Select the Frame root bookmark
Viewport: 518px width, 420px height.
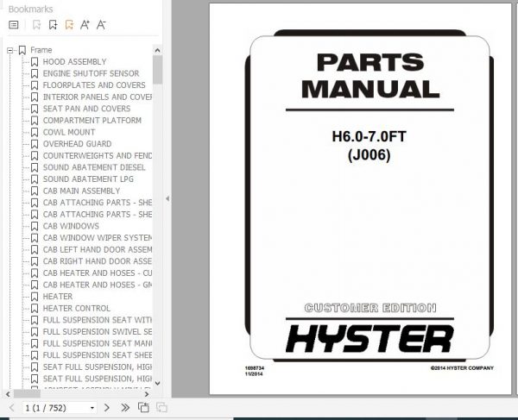point(41,50)
